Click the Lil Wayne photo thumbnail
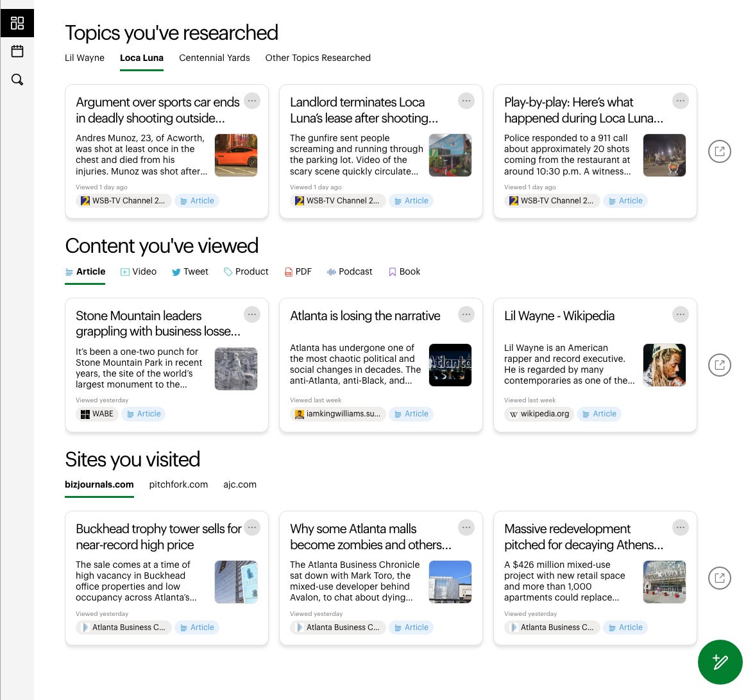755x700 pixels. pyautogui.click(x=665, y=364)
